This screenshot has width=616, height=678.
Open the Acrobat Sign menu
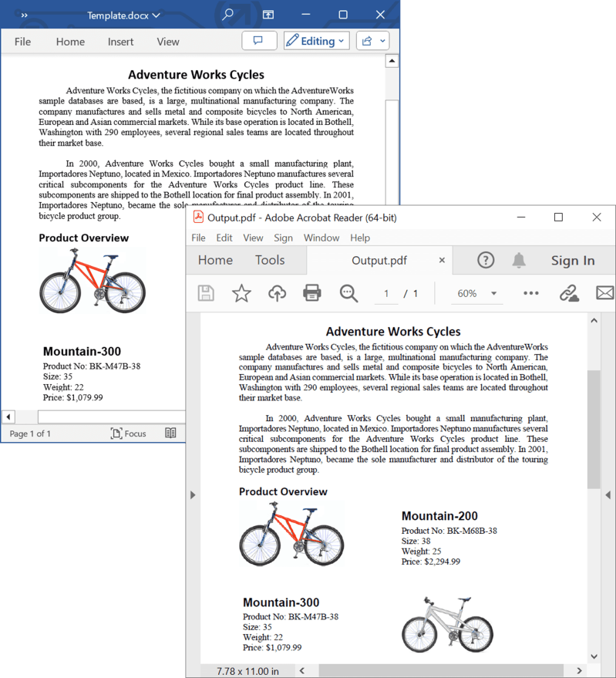click(x=283, y=238)
